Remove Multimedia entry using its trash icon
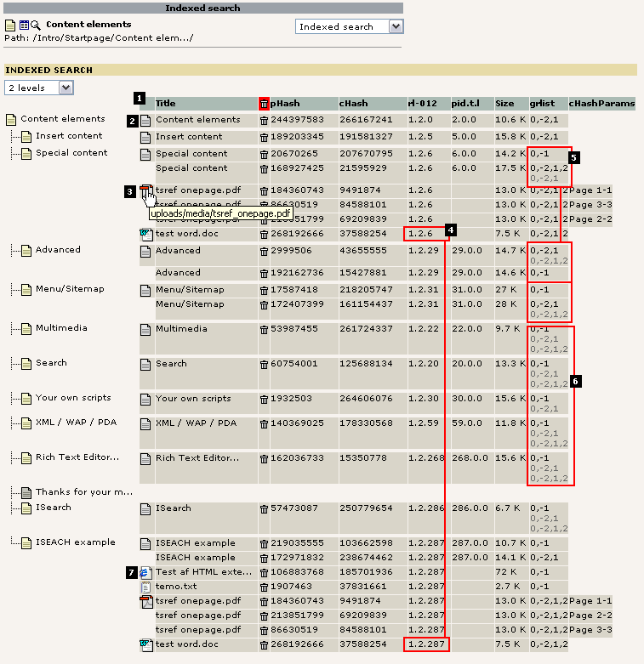 (x=264, y=330)
